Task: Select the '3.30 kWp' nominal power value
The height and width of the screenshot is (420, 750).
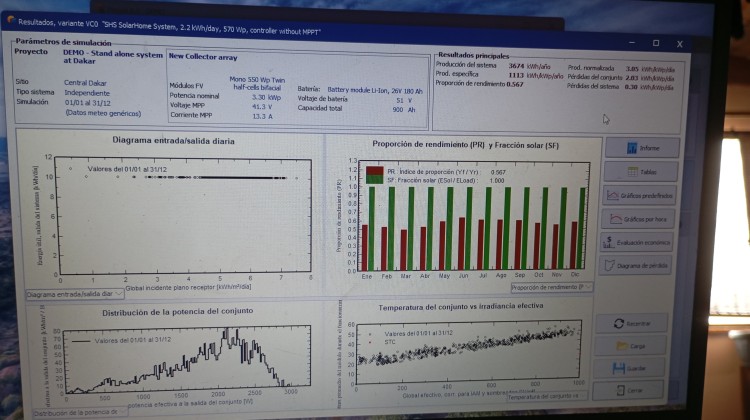Action: (266, 97)
